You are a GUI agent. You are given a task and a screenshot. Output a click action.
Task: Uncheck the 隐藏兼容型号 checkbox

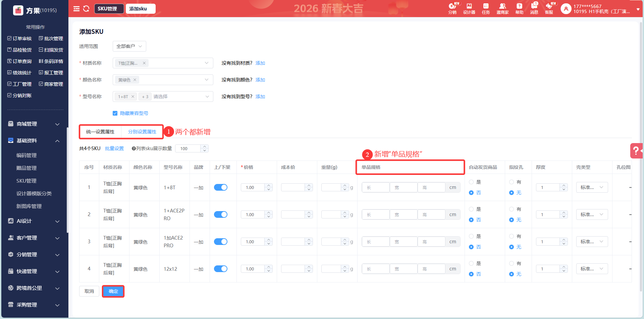point(115,113)
